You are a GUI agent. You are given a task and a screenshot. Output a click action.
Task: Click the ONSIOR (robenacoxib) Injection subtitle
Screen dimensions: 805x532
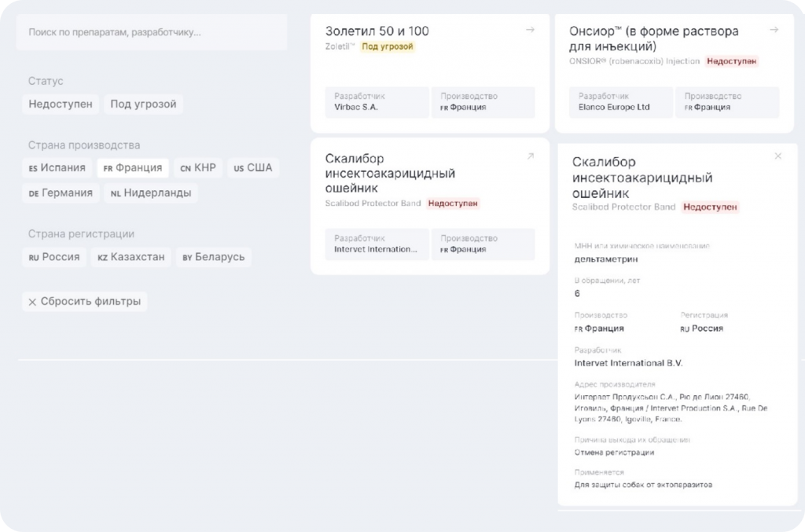tap(634, 61)
